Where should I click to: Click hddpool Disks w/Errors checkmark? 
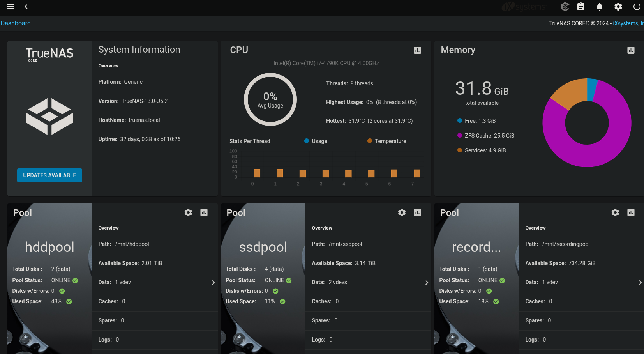62,291
